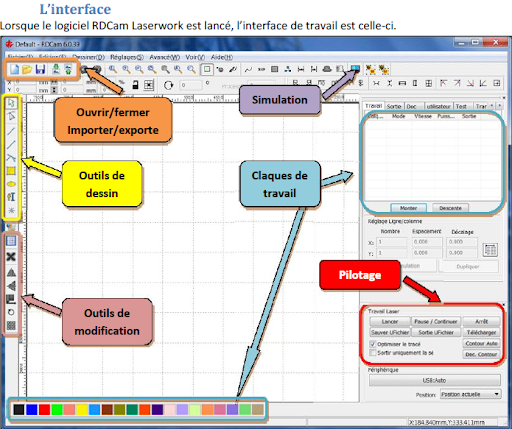The width and height of the screenshot is (512, 429).
Task: Enable the Sortir uniquement la sélection checkbox
Action: coord(373,353)
